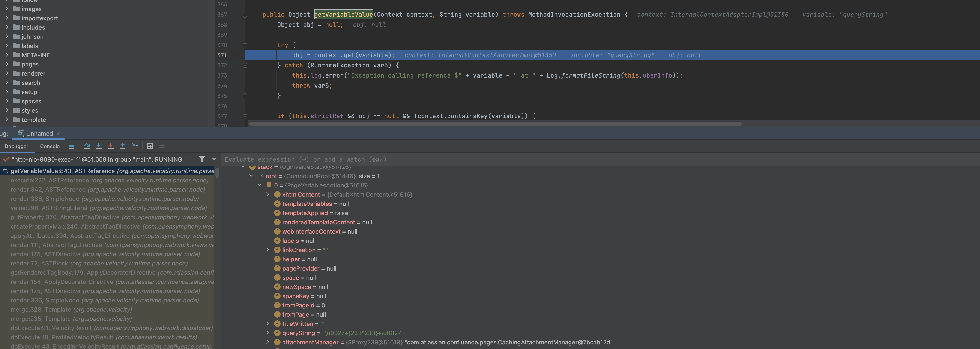Click the red Force Step Into icon
This screenshot has height=349, width=980.
tap(111, 146)
